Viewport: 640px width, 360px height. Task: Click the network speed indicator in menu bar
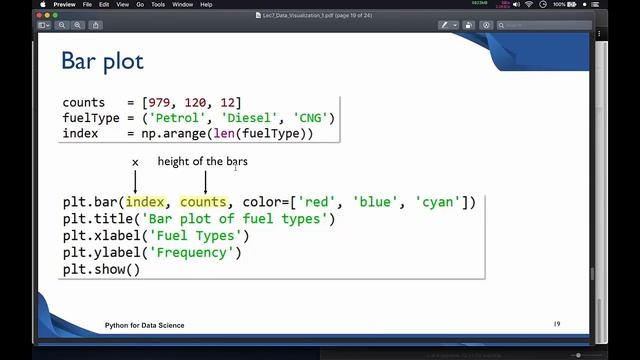tap(503, 4)
